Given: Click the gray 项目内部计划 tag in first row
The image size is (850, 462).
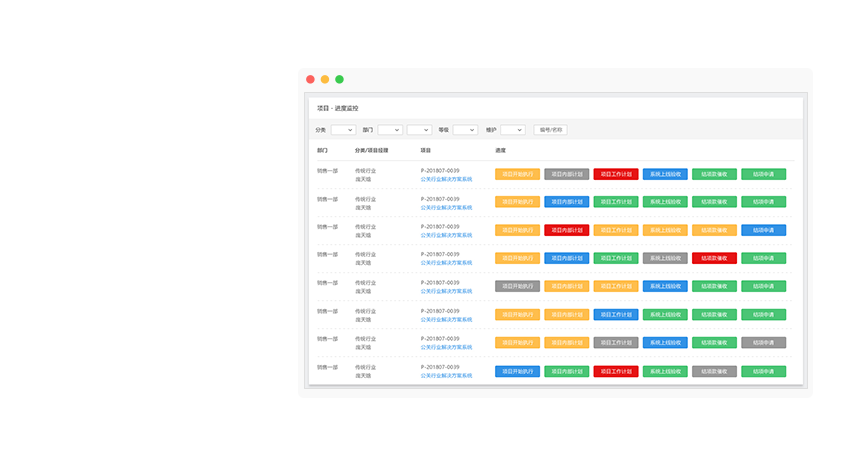Looking at the screenshot, I should click(x=566, y=174).
